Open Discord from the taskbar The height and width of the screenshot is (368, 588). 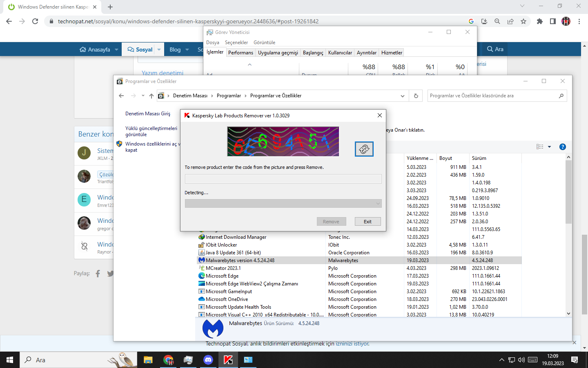(208, 360)
